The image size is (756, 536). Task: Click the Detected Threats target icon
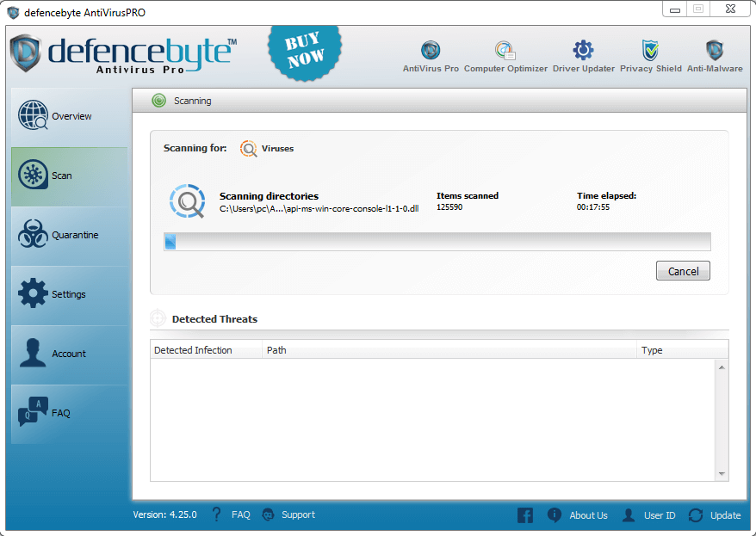(x=158, y=318)
